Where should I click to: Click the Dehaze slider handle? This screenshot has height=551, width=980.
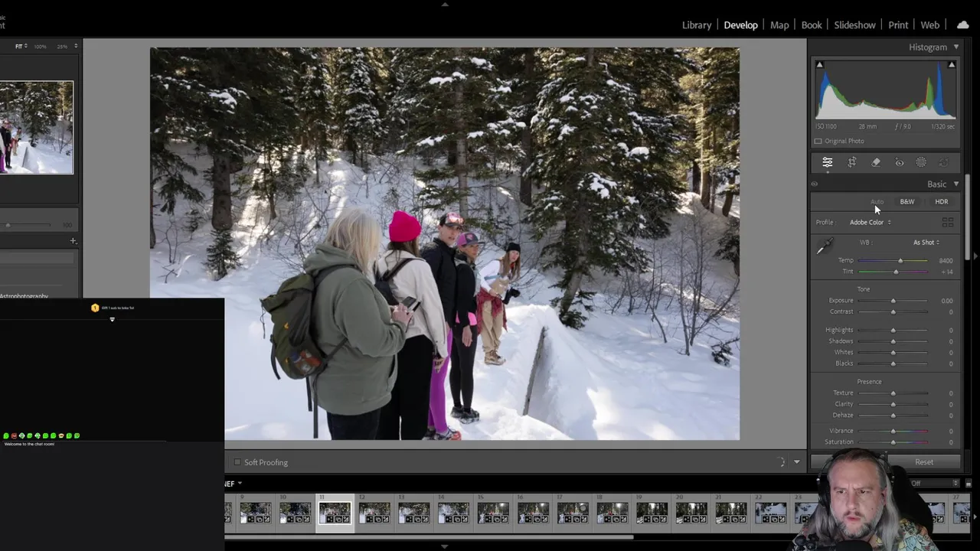(893, 416)
